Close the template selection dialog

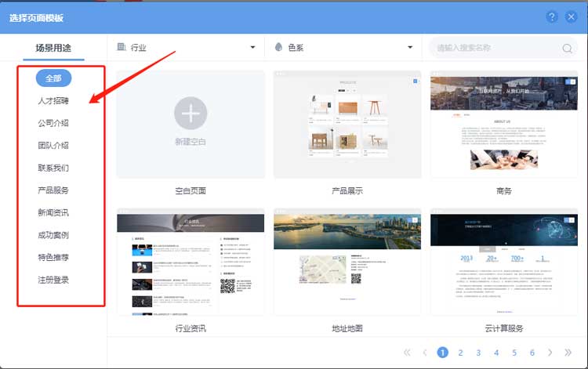(x=572, y=16)
